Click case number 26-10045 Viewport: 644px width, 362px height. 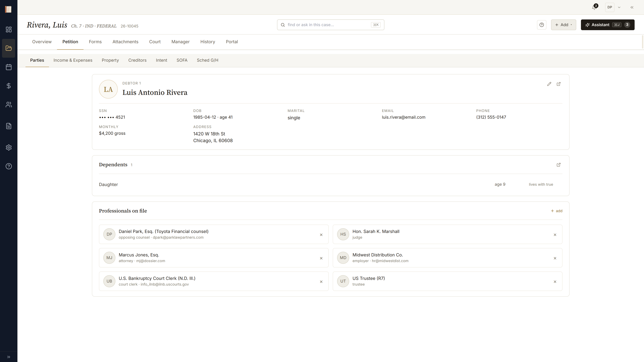point(129,26)
